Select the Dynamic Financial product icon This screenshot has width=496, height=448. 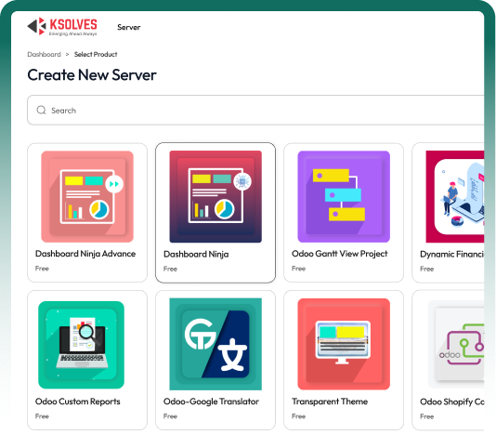(455, 197)
